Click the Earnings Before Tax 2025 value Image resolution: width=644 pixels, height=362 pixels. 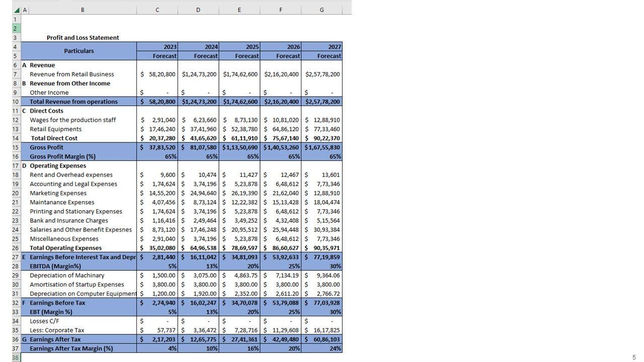tap(239, 303)
